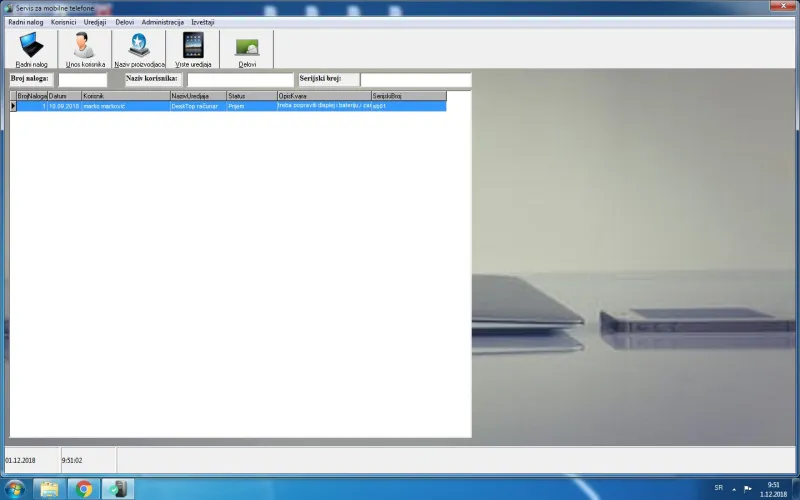Select the Prijem status cell
Viewport: 800px width, 500px height.
tap(252, 106)
